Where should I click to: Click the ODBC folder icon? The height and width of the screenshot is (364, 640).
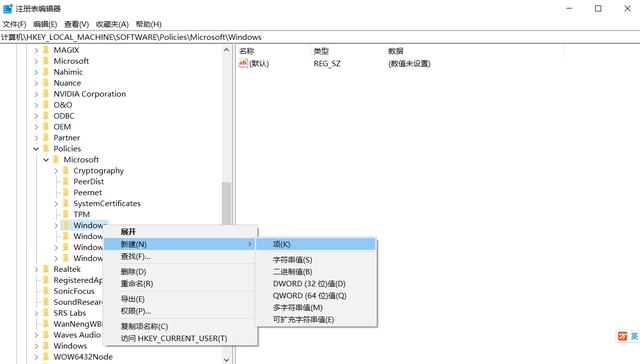click(x=46, y=116)
